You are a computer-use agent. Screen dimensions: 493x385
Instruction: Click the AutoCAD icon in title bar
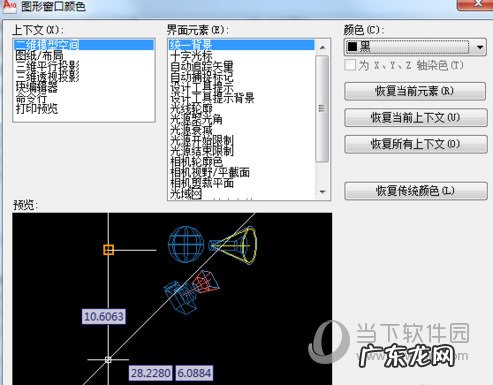coord(9,6)
